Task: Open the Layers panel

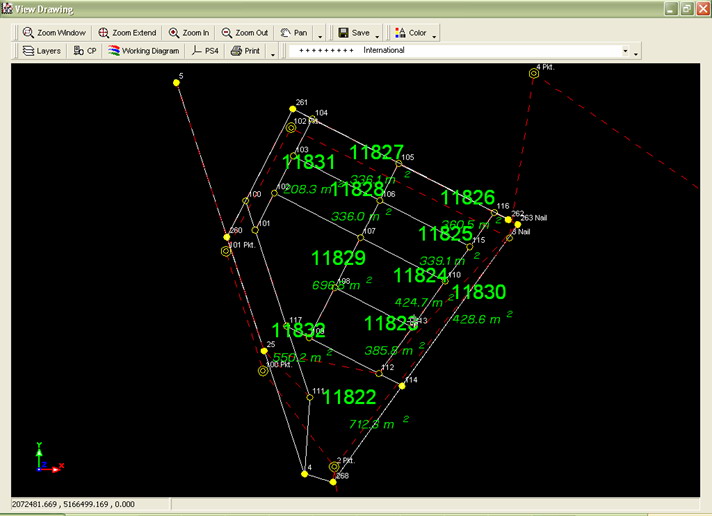Action: coord(41,50)
